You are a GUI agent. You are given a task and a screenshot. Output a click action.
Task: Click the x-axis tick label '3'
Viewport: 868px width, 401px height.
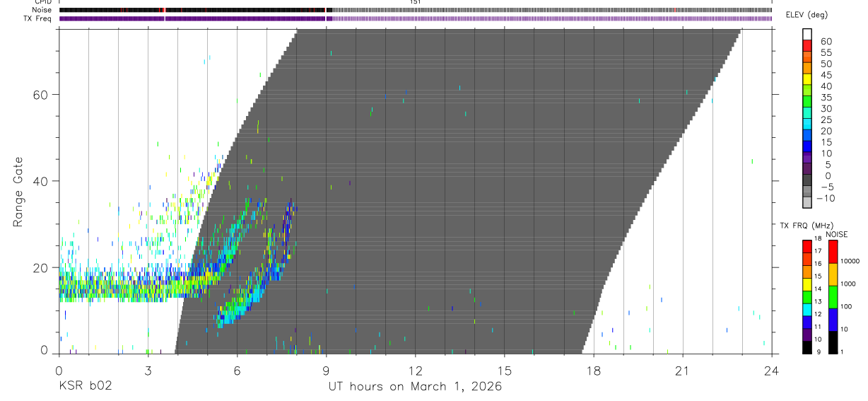tap(148, 371)
